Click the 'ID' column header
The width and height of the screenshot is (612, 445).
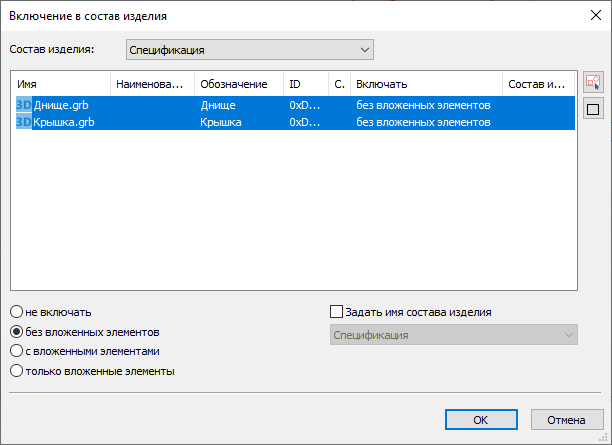(x=305, y=84)
